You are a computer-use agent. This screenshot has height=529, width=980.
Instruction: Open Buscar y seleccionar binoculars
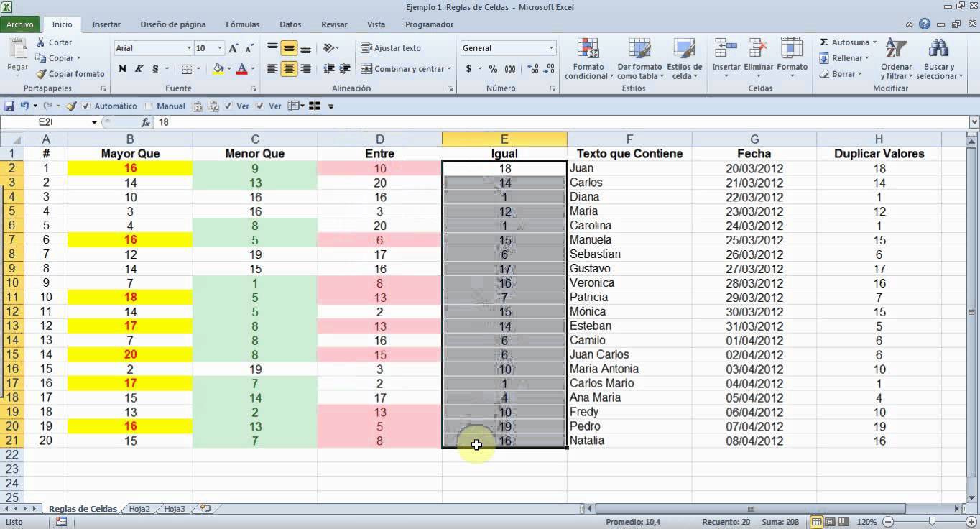click(938, 50)
